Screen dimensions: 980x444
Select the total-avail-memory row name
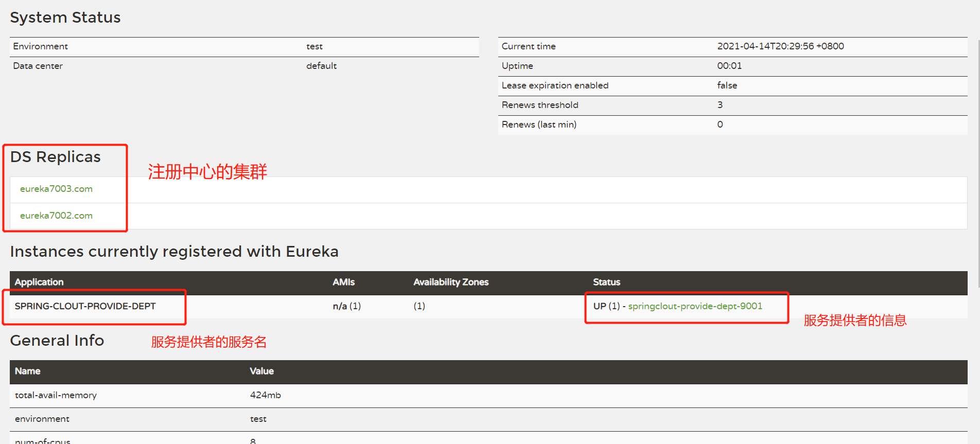56,395
